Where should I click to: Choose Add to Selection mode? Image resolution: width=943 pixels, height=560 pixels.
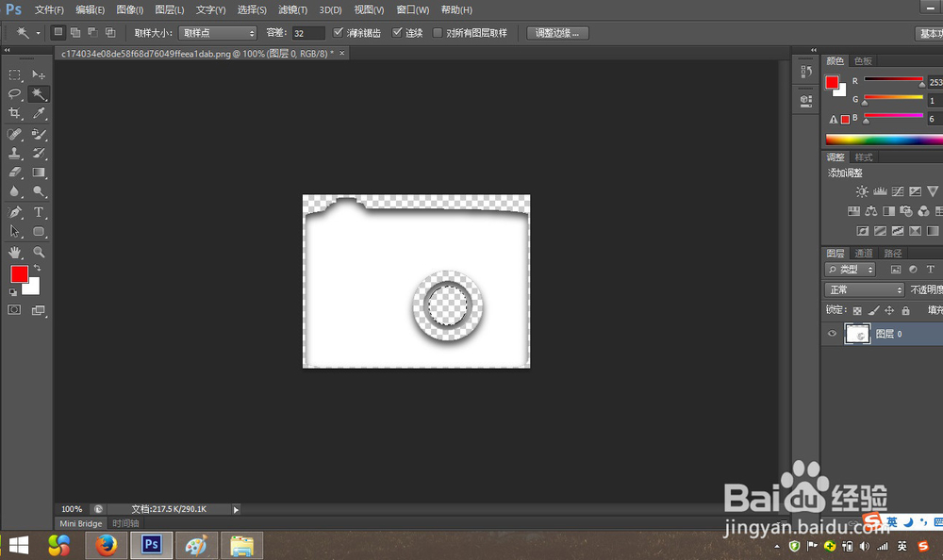[75, 32]
